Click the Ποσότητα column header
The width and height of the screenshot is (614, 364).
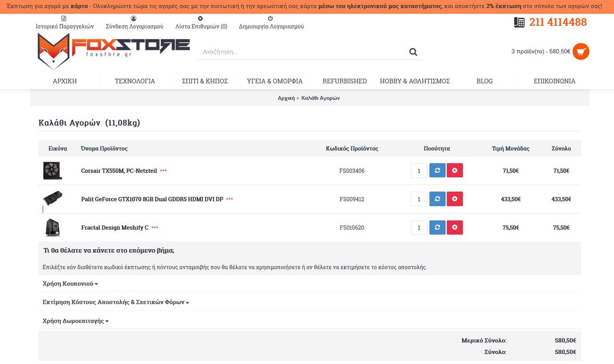pyautogui.click(x=437, y=148)
